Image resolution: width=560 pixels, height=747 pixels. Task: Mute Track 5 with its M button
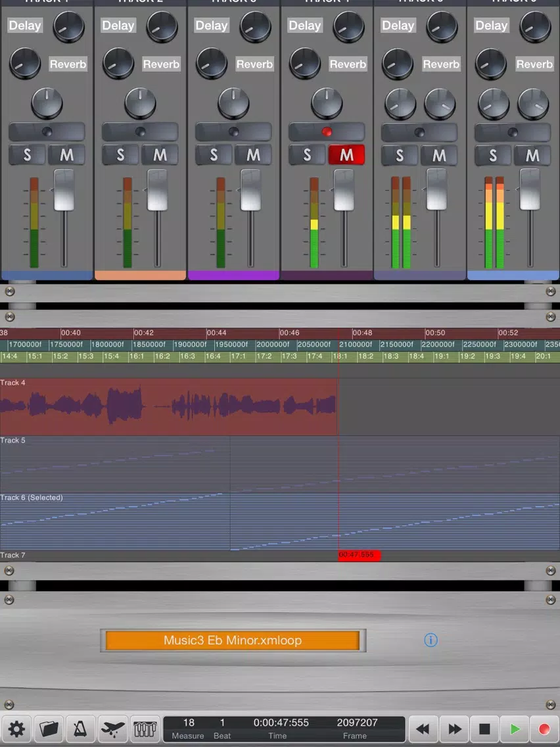pyautogui.click(x=439, y=155)
